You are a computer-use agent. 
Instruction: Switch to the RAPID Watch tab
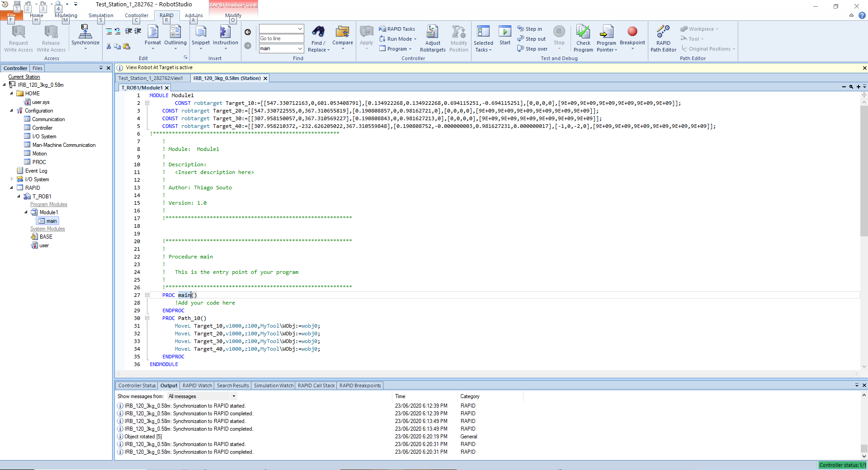(x=197, y=385)
